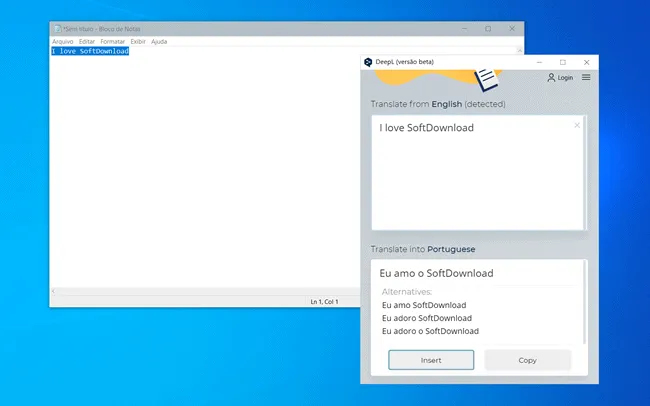Screen dimensions: 650x406
Task: Open the Arquivo menu in Notepad
Action: pos(63,41)
